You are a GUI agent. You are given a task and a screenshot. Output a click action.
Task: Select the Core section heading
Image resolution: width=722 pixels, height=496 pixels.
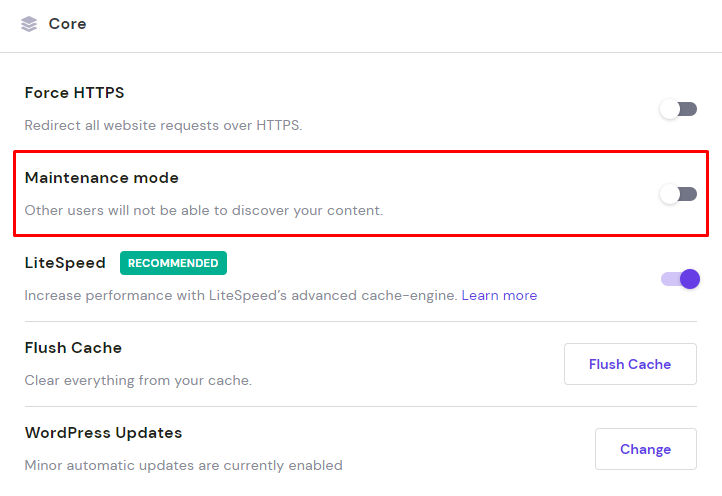pos(67,24)
